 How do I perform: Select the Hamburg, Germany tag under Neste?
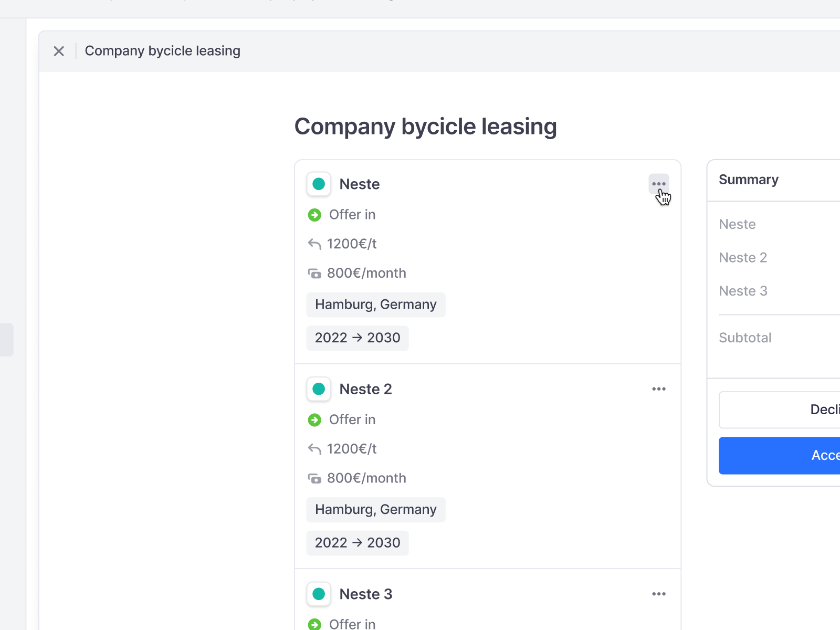point(375,304)
